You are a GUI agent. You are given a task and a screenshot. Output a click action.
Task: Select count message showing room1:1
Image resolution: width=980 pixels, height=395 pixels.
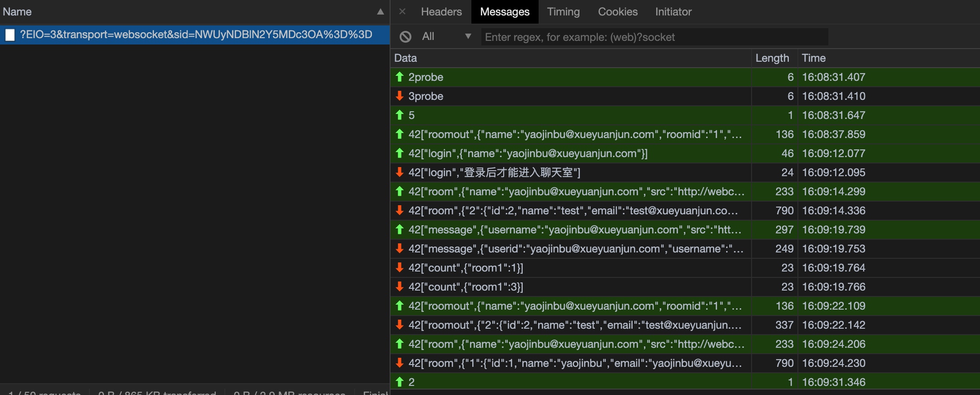(x=685, y=268)
